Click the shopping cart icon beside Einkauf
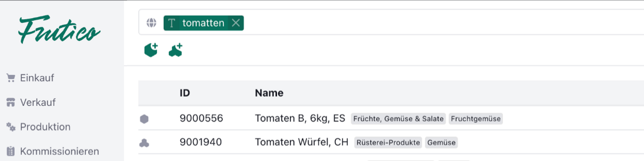Screen dimensions: 644x161 pyautogui.click(x=11, y=78)
